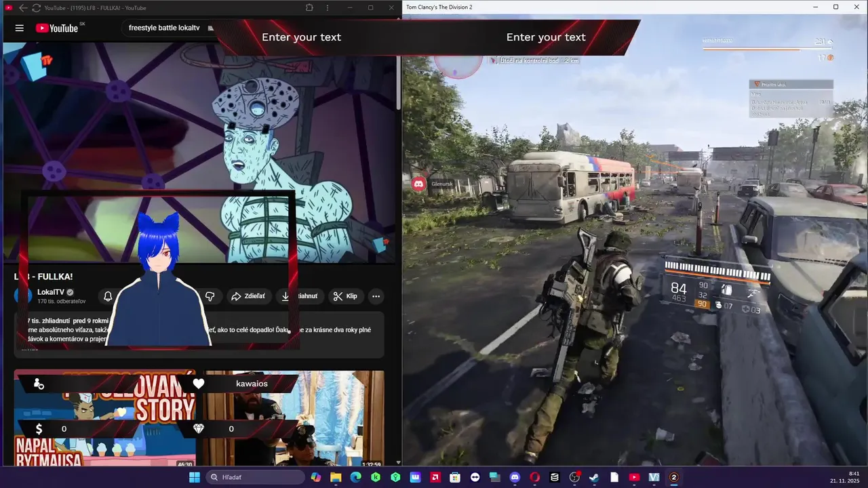Screen dimensions: 868x488
Task: Open OBS Studio from the taskbar
Action: click(574, 477)
